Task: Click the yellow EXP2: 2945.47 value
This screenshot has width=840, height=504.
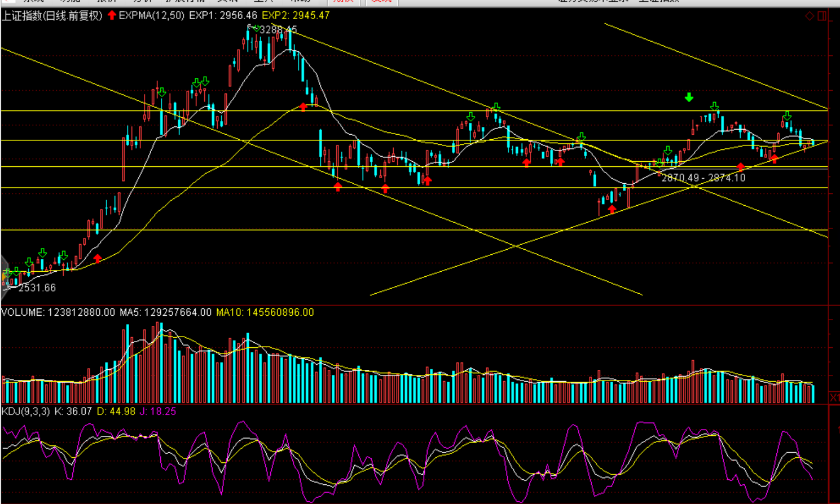Action: coord(296,16)
